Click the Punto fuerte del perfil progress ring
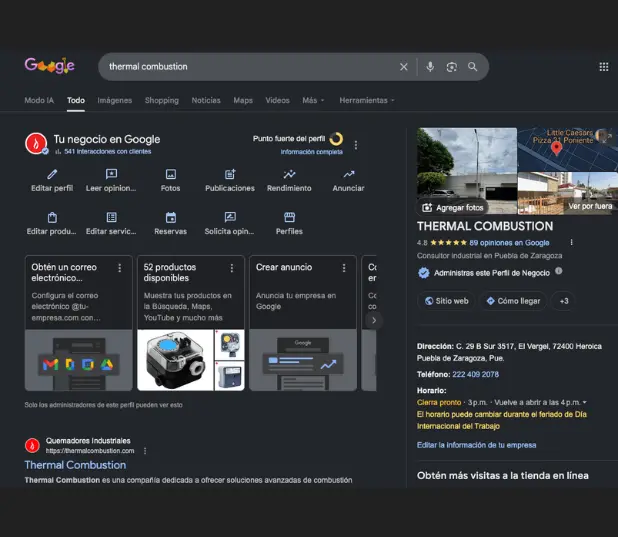This screenshot has height=537, width=618. 336,139
